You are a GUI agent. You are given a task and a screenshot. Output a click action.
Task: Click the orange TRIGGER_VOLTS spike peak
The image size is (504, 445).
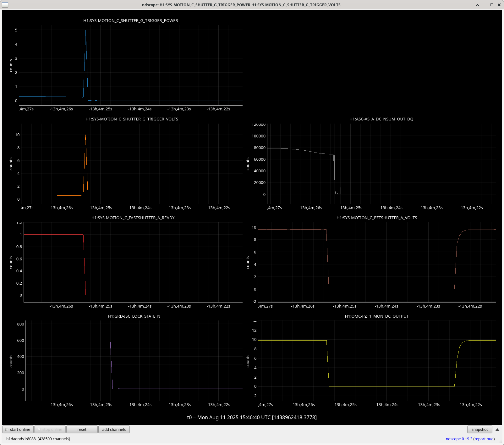click(x=85, y=135)
